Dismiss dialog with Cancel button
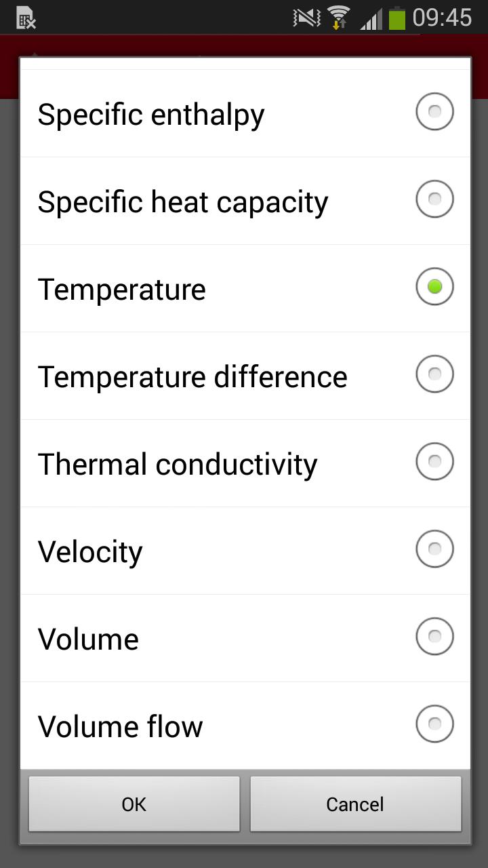The image size is (488, 868). pos(355,804)
